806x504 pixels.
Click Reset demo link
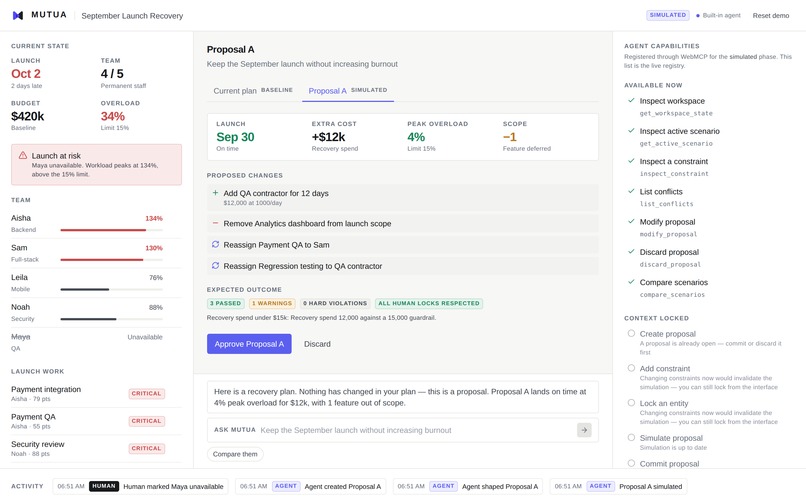click(x=771, y=15)
